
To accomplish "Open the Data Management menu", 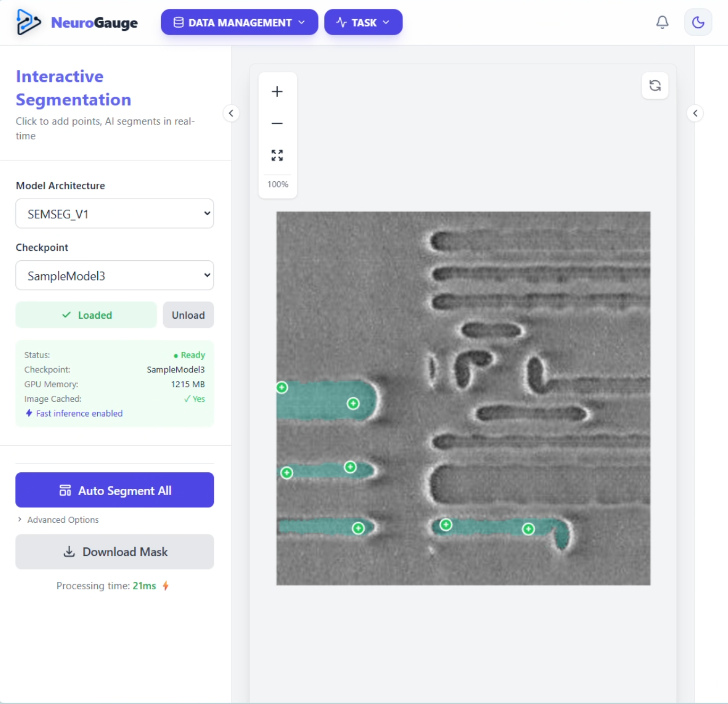I will tap(239, 22).
